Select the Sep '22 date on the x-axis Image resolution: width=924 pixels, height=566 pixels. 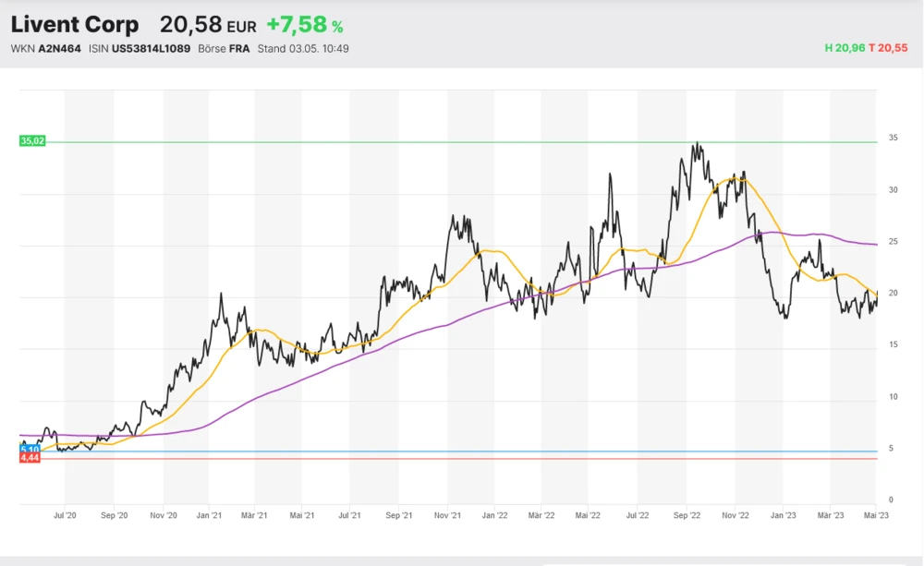click(x=685, y=517)
